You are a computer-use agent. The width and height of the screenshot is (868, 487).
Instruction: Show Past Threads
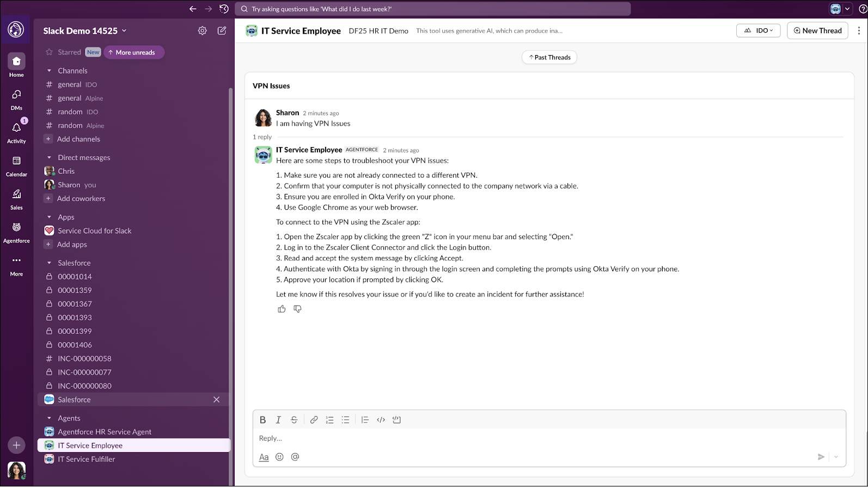[x=549, y=57]
